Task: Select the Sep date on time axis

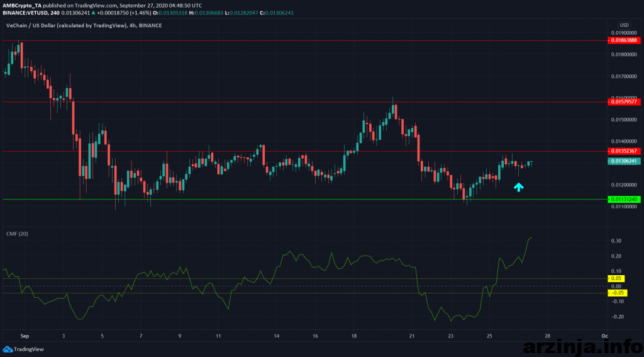Action: (x=24, y=337)
